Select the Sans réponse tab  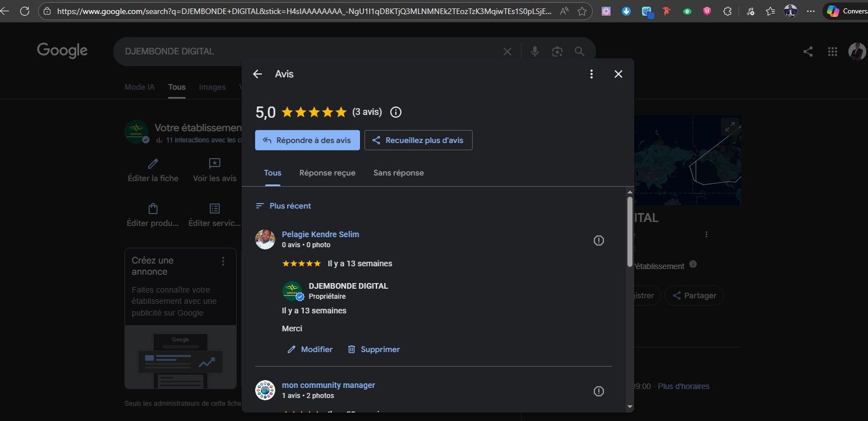pyautogui.click(x=398, y=173)
